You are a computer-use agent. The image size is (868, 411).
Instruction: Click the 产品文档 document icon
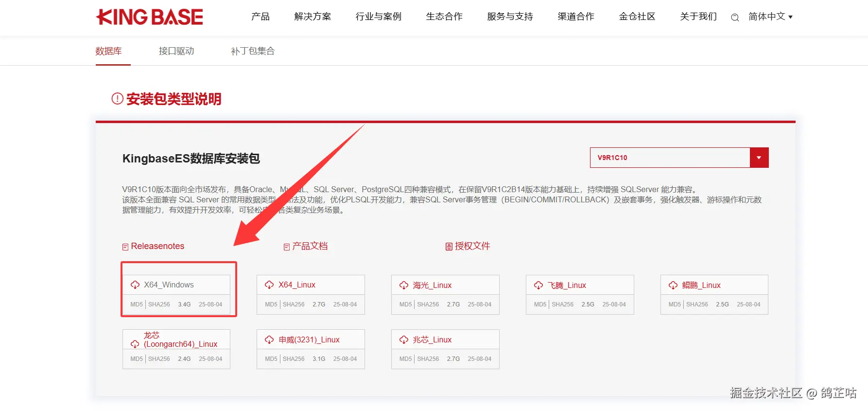coord(287,247)
